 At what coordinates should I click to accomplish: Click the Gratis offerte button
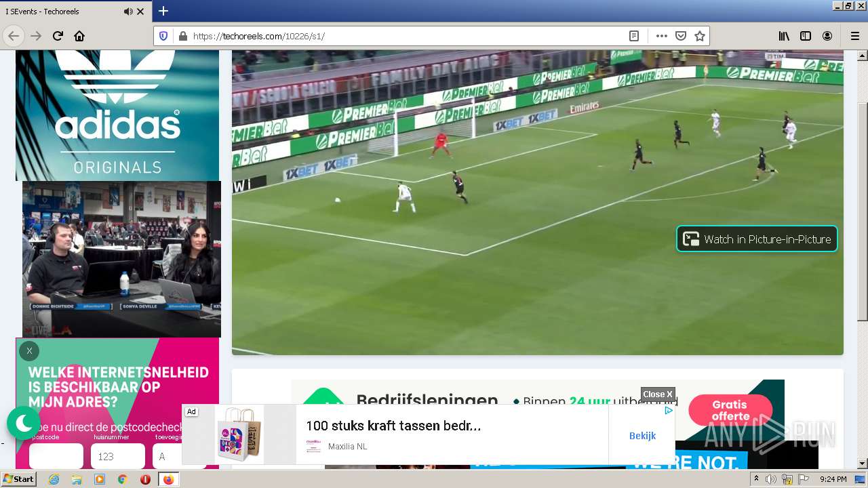730,410
